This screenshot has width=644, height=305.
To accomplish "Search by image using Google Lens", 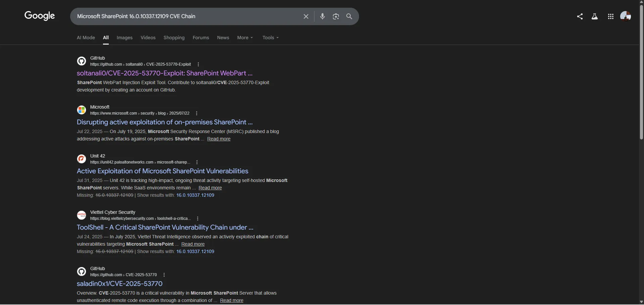I will pyautogui.click(x=336, y=16).
